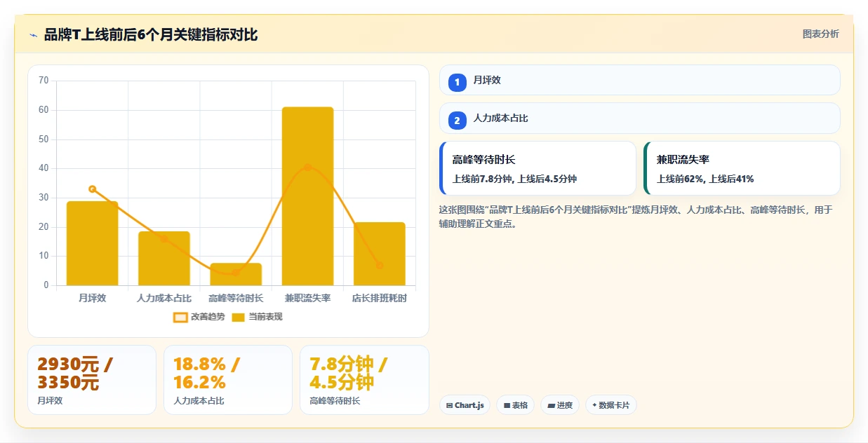Open the 高峰等待时长 card
The width and height of the screenshot is (868, 443).
[x=538, y=168]
